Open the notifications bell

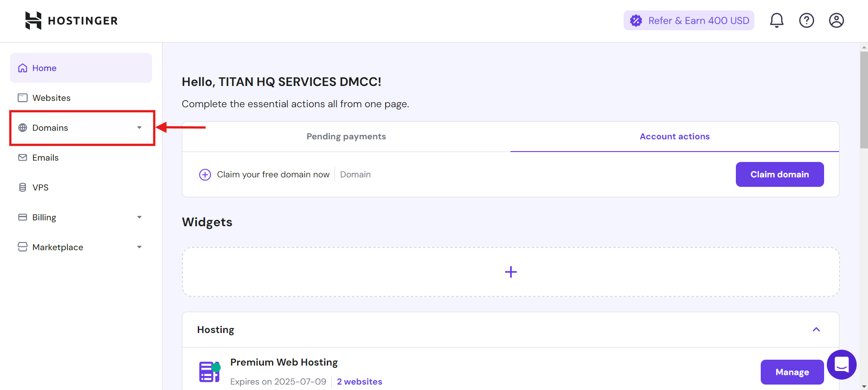pos(777,20)
